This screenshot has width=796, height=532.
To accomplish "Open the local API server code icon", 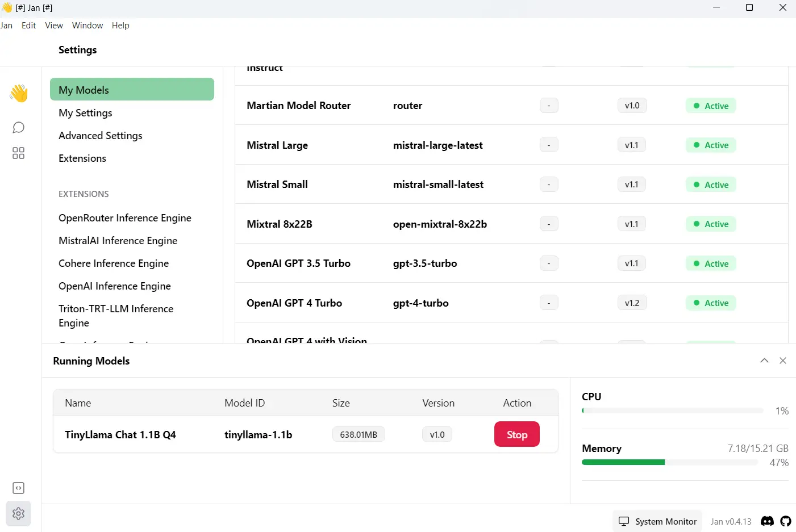I will pos(18,488).
